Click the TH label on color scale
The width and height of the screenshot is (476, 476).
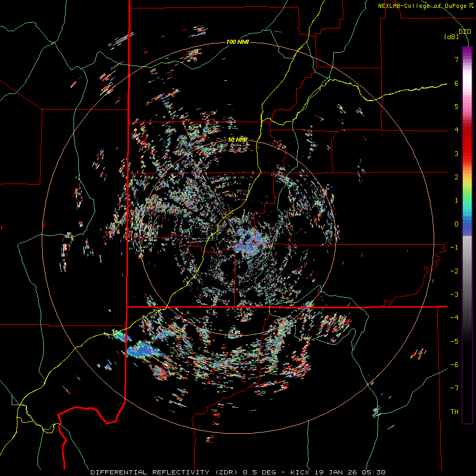coord(454,412)
